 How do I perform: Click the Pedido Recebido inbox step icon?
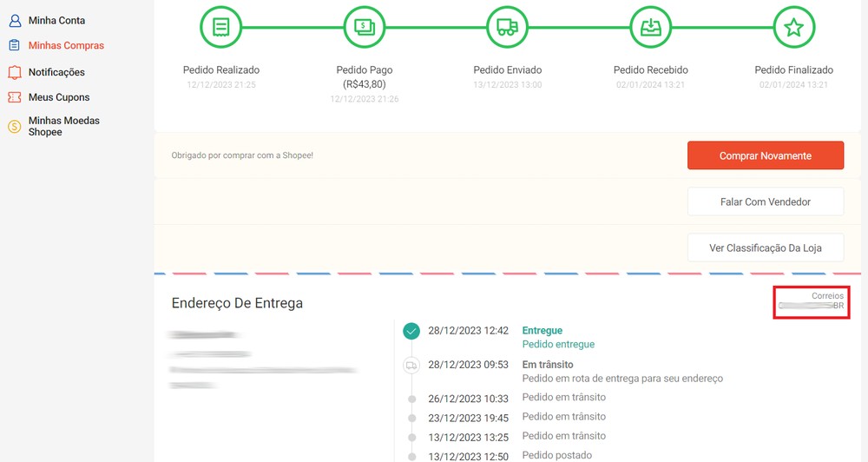click(x=651, y=27)
